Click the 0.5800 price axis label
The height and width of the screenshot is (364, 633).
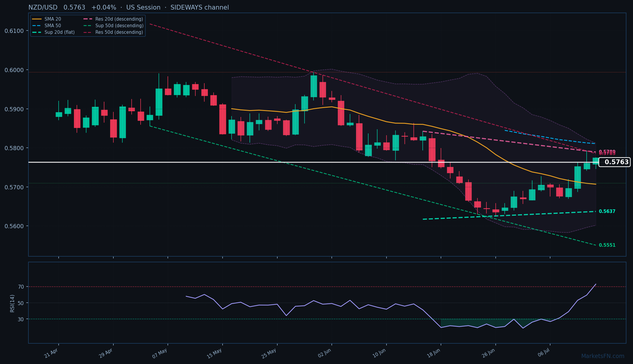click(x=14, y=148)
